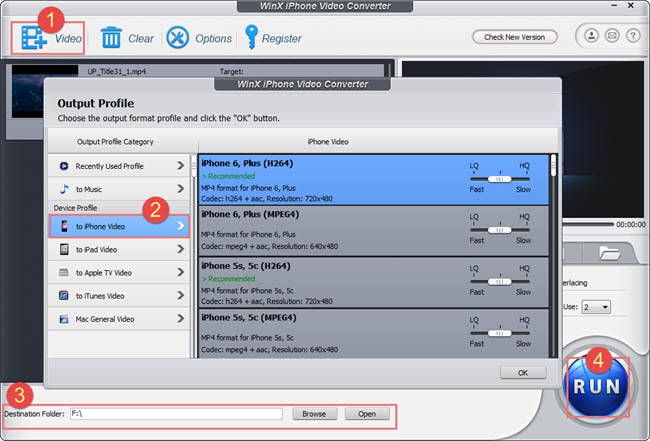Click Check New Version button

tap(514, 37)
